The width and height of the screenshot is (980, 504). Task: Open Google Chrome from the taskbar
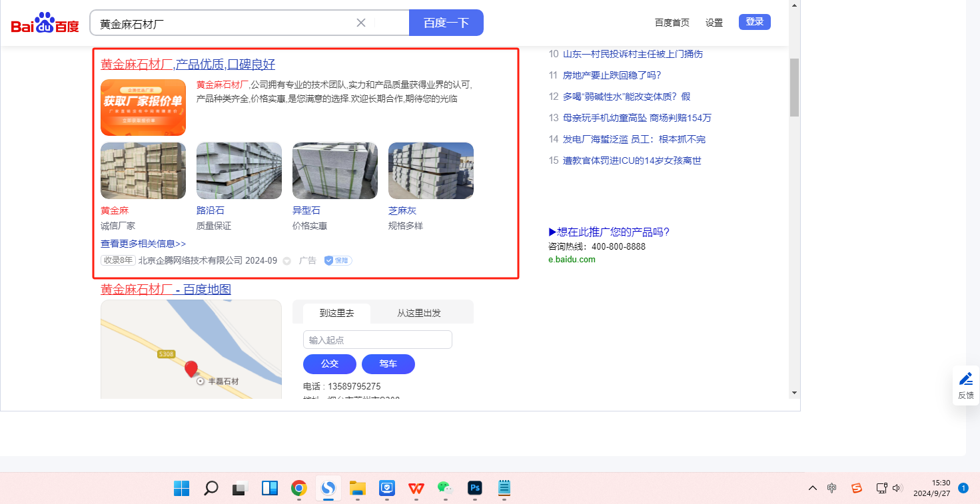click(299, 489)
